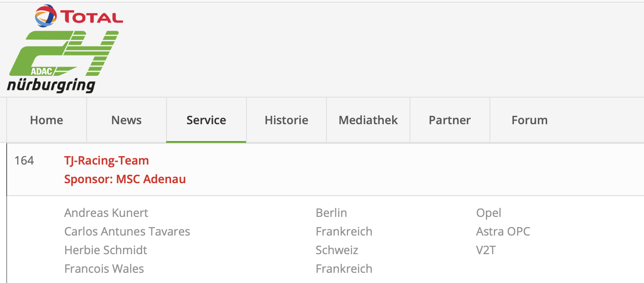Click the Herbie Schmidt driver entry

106,250
